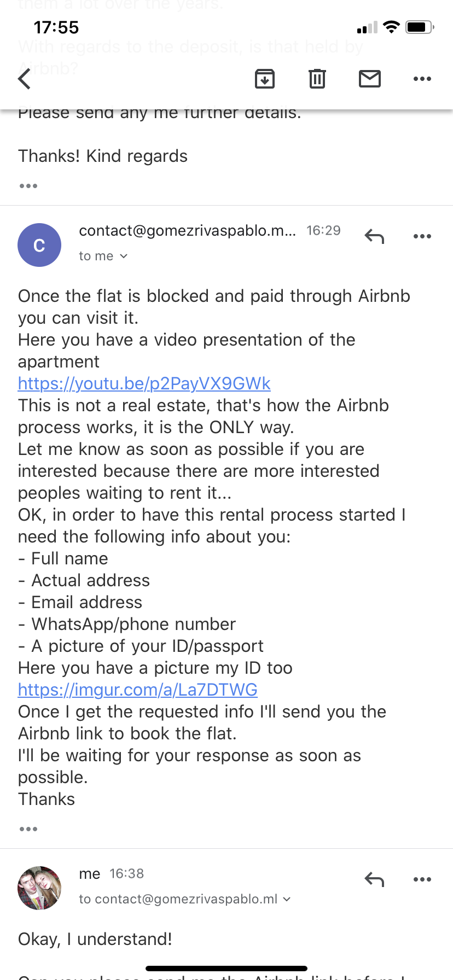The height and width of the screenshot is (980, 453).
Task: Expand recipients for 'to contact@gomezrivaspablo.ml'
Action: coord(287,899)
